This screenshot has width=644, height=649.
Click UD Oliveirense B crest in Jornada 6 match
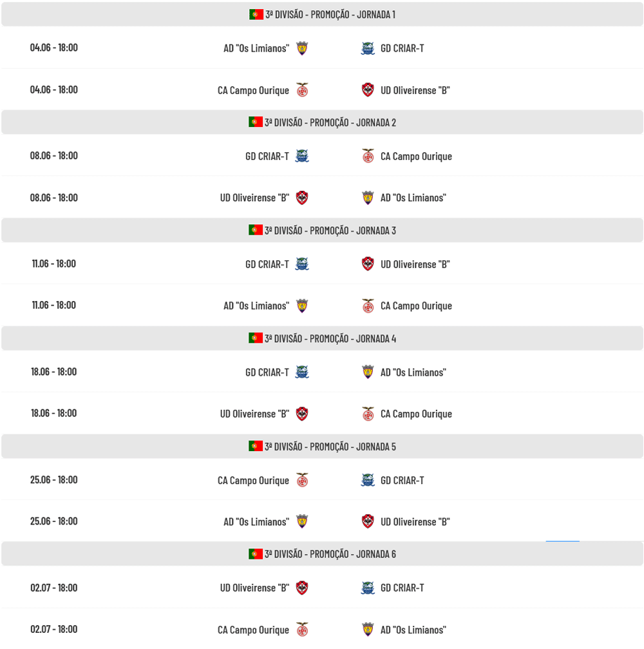tap(302, 588)
